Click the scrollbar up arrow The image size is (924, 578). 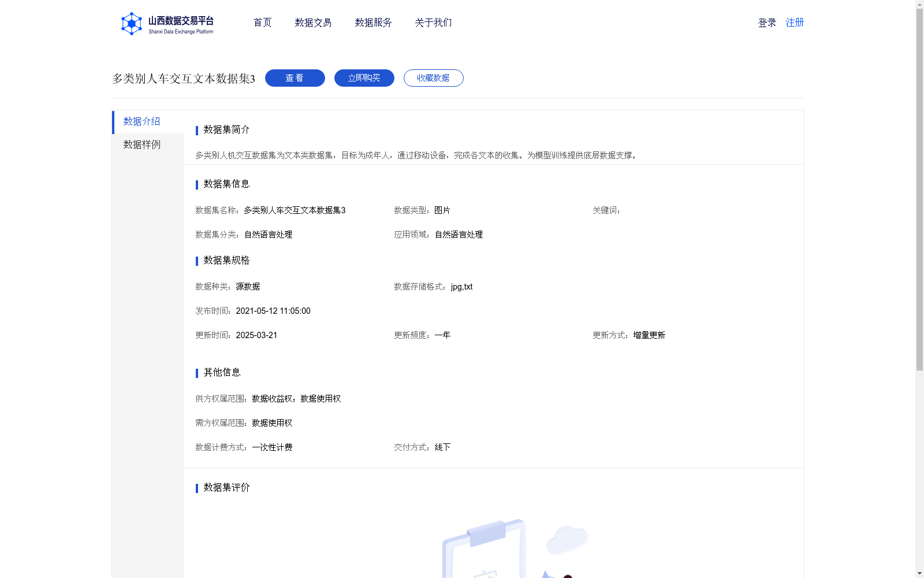[919, 4]
